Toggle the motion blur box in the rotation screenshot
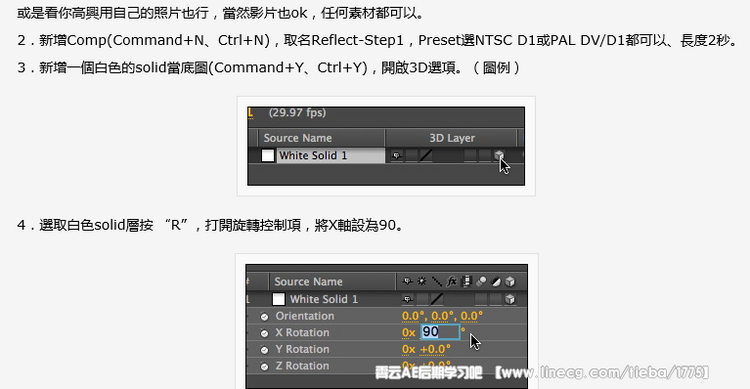 [x=481, y=299]
